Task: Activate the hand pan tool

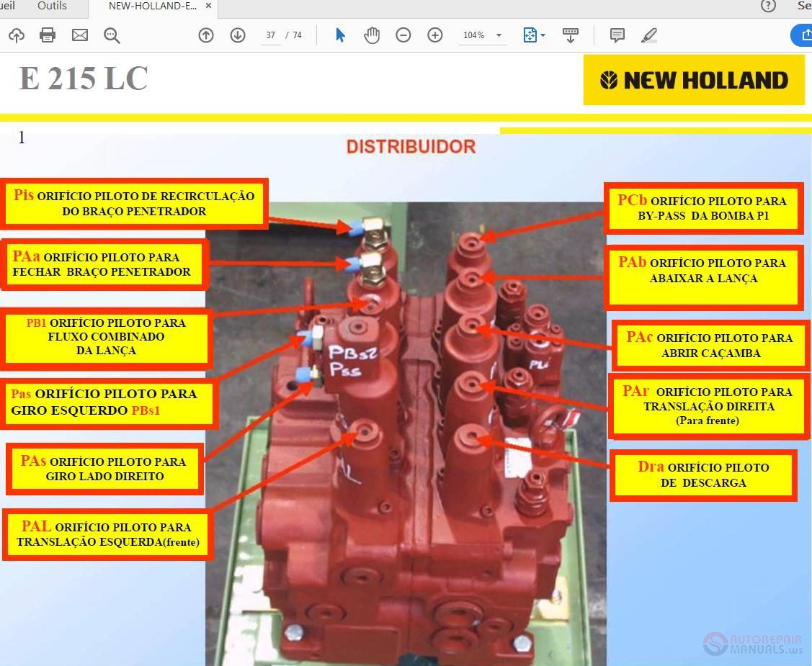Action: [x=372, y=35]
